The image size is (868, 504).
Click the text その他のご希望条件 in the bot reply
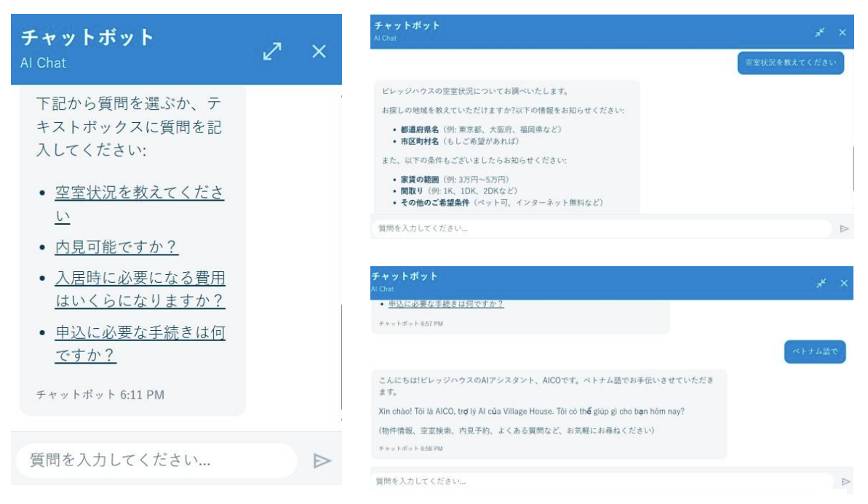(435, 202)
